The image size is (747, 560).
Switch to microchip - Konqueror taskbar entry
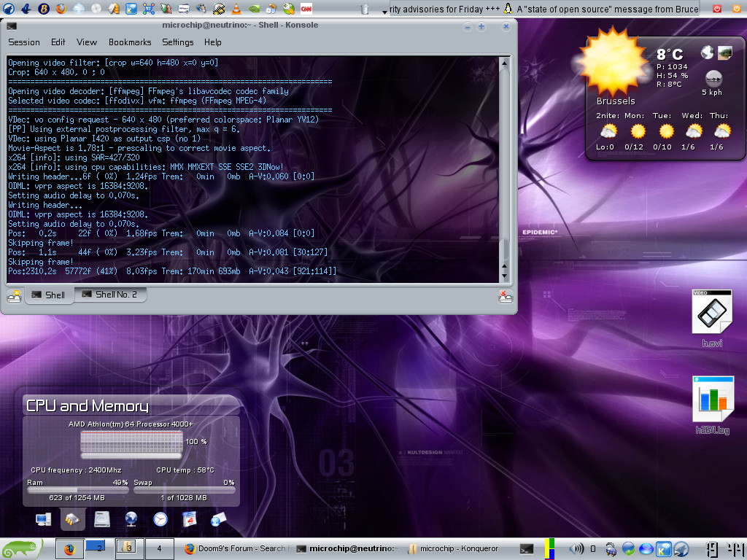pos(453,548)
